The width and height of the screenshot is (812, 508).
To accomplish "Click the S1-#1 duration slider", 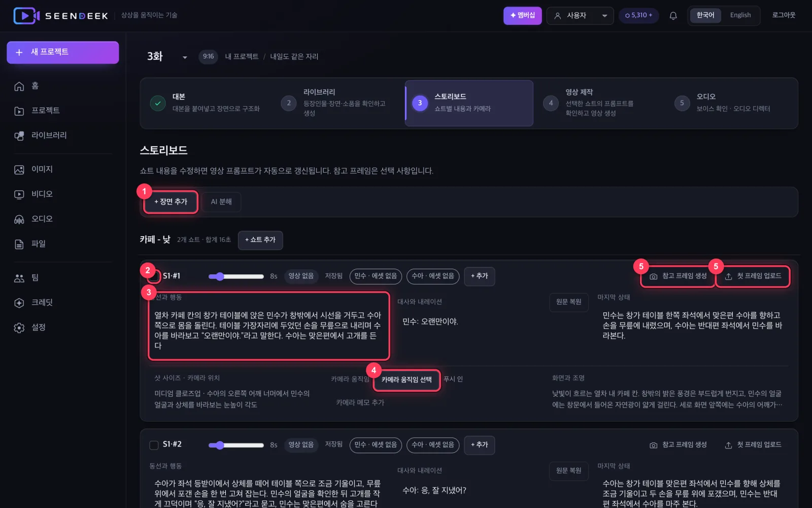I will click(x=236, y=276).
